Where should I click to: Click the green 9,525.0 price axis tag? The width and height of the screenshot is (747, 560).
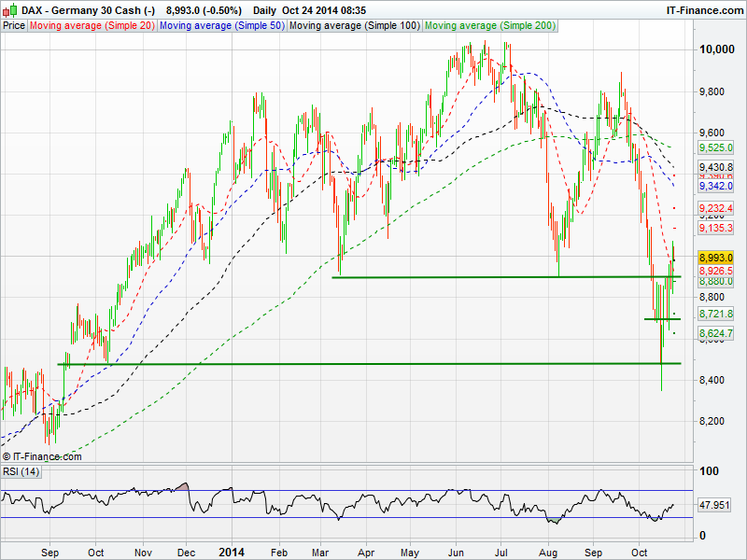pyautogui.click(x=716, y=147)
